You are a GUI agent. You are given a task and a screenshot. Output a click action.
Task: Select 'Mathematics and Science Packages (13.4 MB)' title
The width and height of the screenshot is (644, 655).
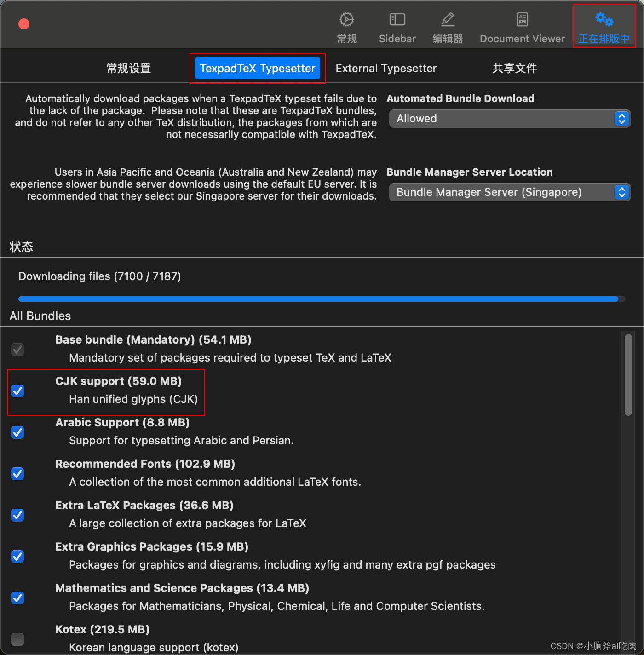(182, 588)
